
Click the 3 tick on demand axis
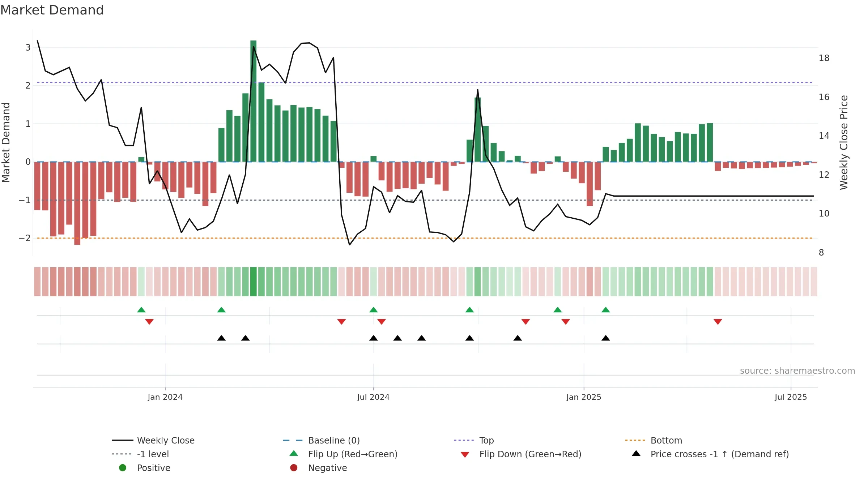pyautogui.click(x=28, y=47)
